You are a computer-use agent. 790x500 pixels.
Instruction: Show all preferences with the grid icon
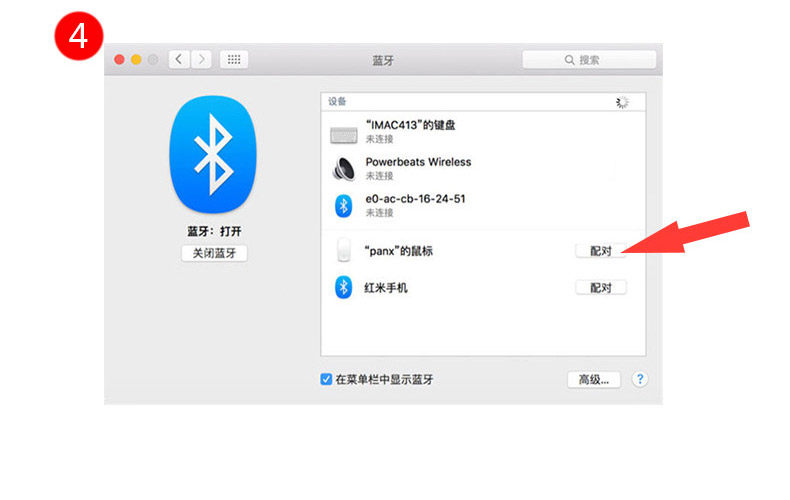coord(234,59)
